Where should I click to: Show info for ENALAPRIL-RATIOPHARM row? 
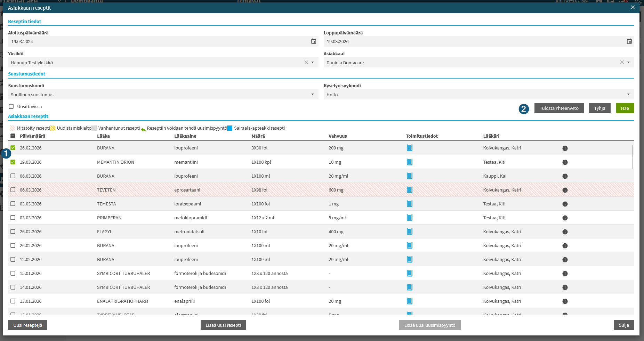tap(565, 301)
